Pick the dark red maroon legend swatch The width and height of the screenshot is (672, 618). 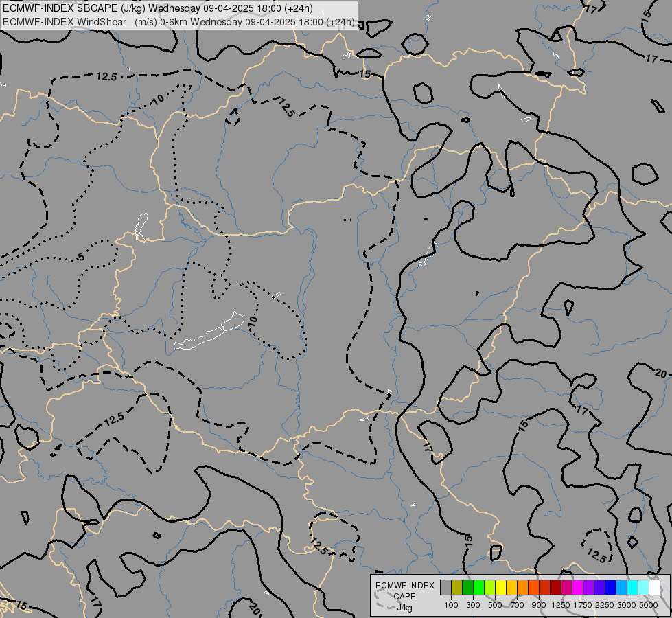coord(555,588)
